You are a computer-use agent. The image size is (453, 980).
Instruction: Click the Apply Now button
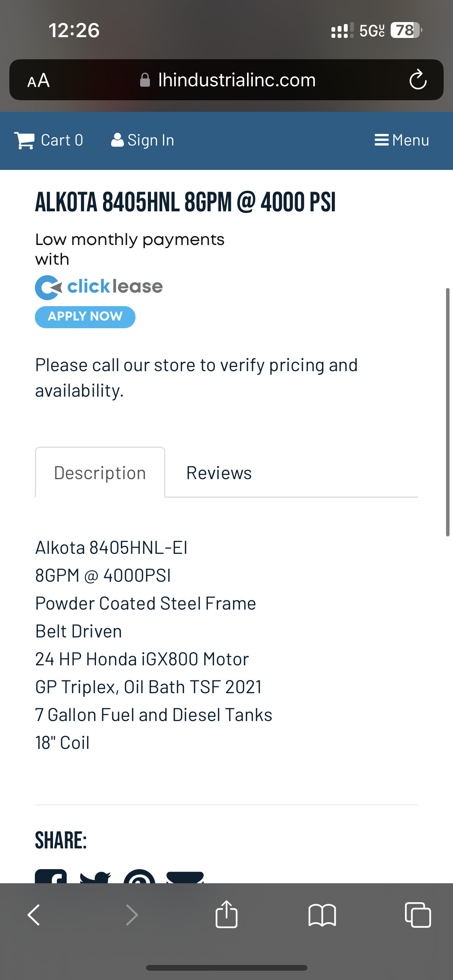tap(85, 317)
